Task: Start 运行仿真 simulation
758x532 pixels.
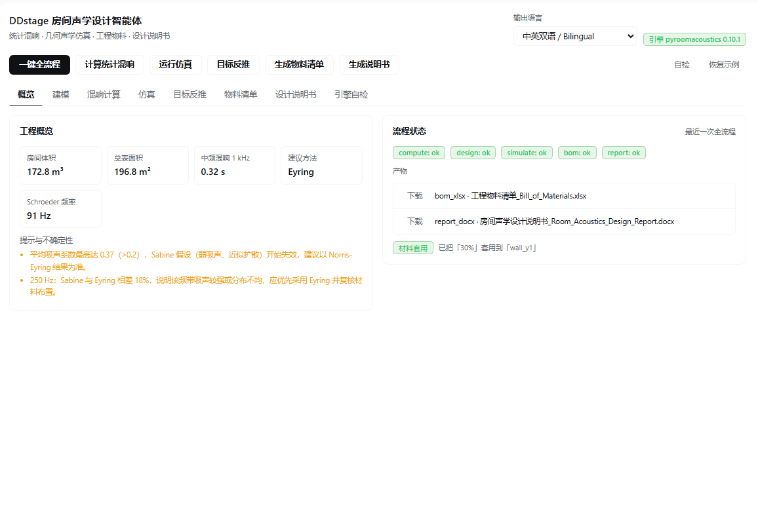Action: tap(176, 65)
